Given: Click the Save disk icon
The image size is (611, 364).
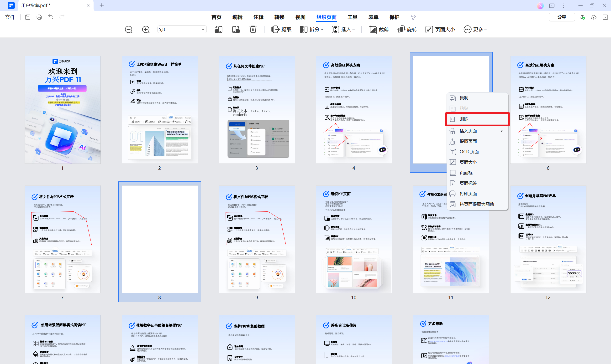Looking at the screenshot, I should (x=28, y=17).
